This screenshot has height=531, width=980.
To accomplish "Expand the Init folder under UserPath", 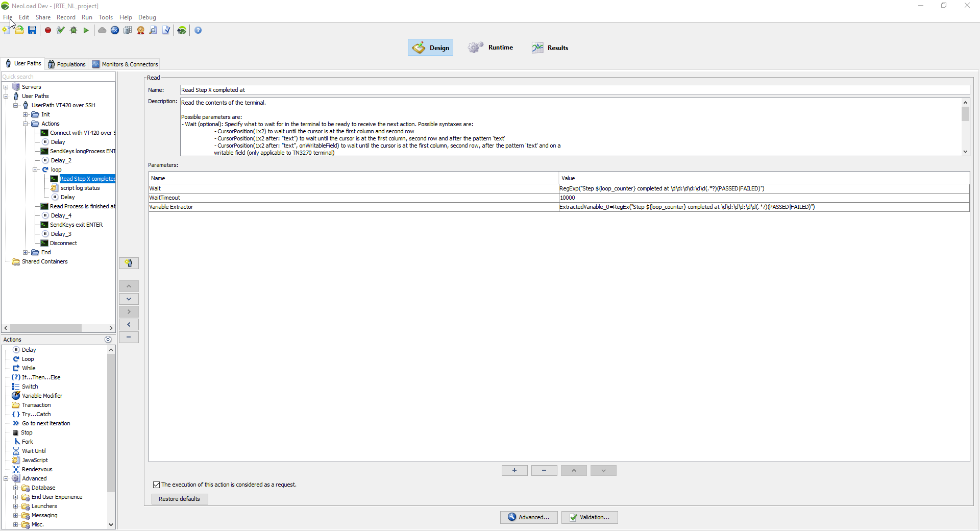I will click(26, 114).
